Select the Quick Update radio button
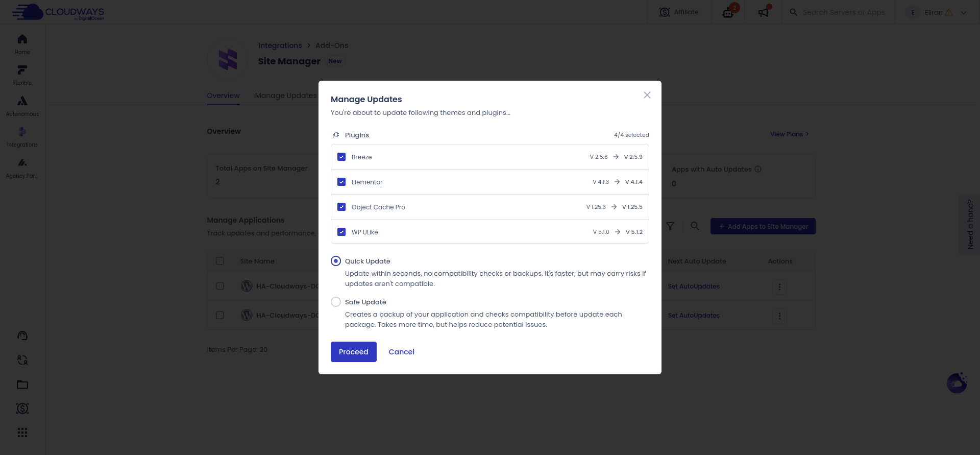Viewport: 980px width, 455px height. pos(336,261)
